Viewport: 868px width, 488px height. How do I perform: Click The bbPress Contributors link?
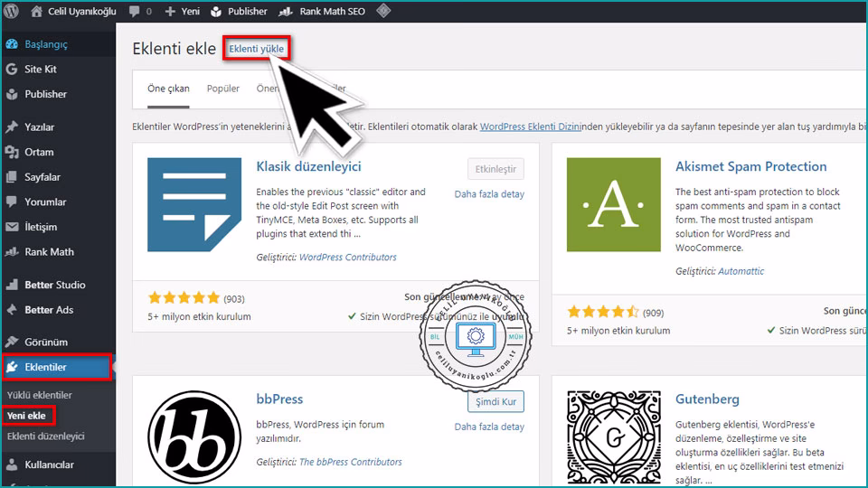pyautogui.click(x=351, y=462)
